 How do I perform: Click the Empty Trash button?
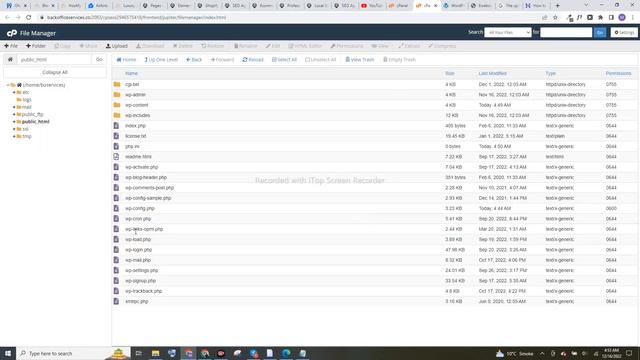399,60
